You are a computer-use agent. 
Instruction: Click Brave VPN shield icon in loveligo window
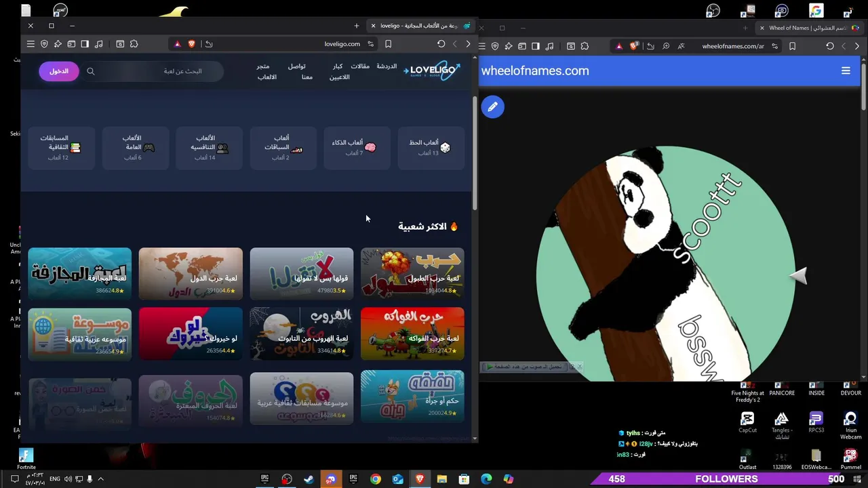coord(44,44)
